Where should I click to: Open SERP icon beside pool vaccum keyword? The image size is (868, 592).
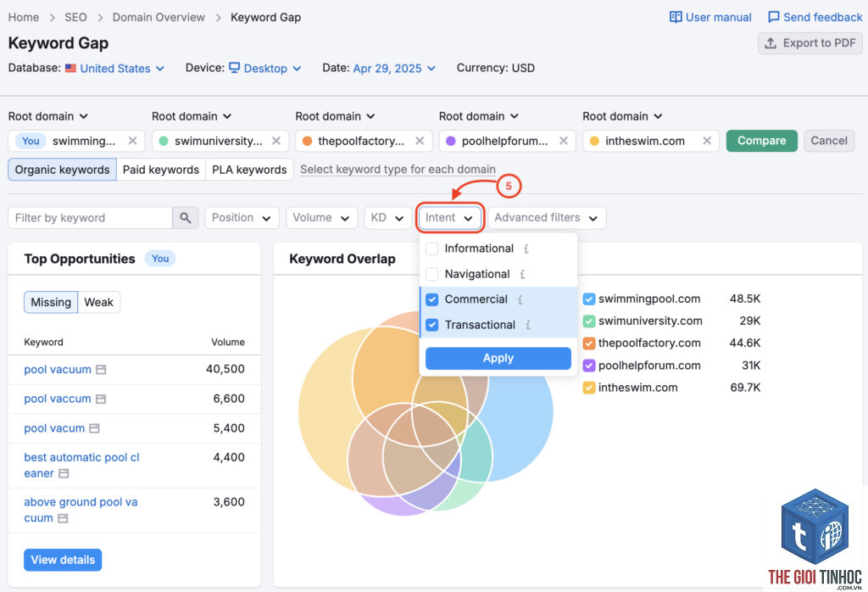pyautogui.click(x=101, y=399)
